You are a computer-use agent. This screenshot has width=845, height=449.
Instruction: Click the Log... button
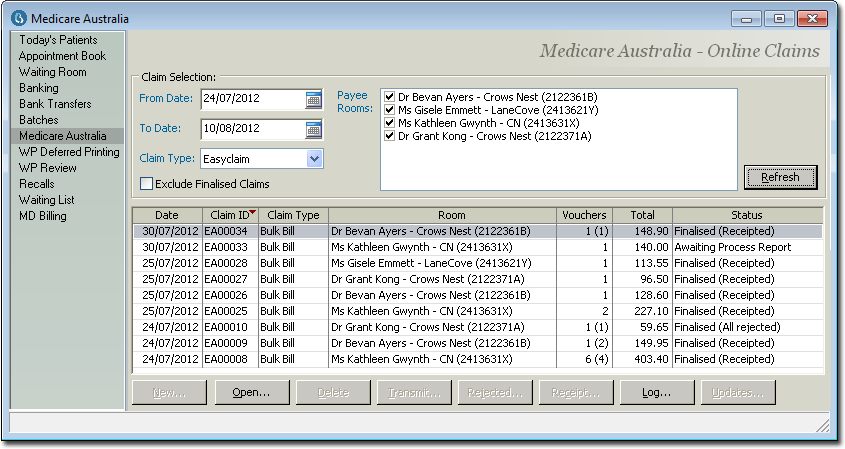pyautogui.click(x=656, y=393)
